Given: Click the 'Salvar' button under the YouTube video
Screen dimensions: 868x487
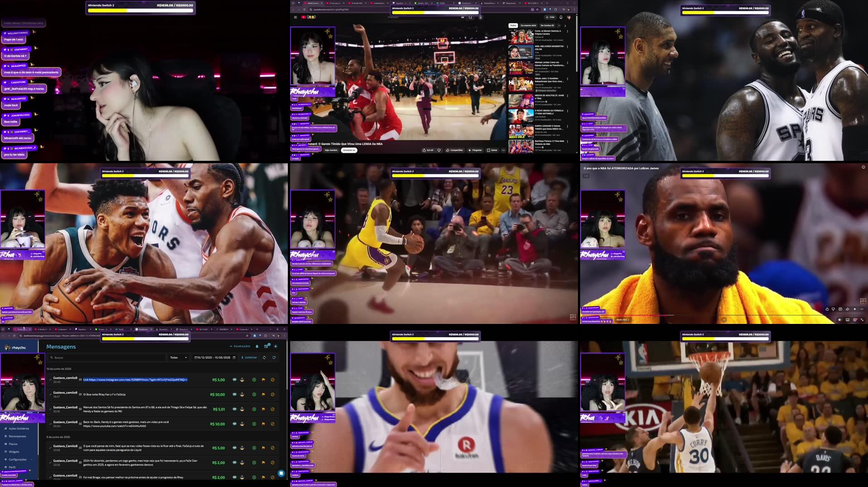Looking at the screenshot, I should click(492, 150).
